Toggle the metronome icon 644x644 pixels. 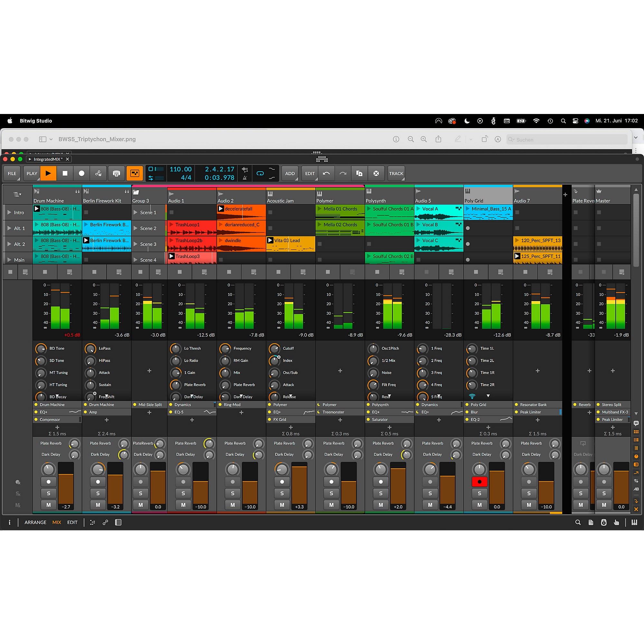(x=245, y=178)
